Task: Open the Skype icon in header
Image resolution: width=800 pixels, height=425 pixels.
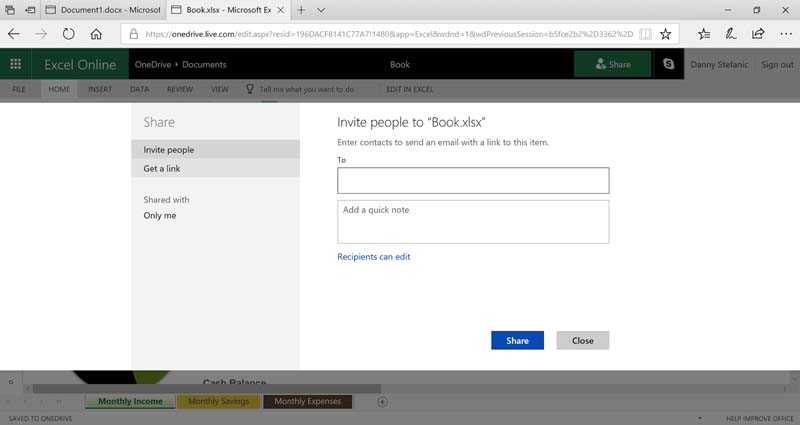Action: click(x=668, y=64)
